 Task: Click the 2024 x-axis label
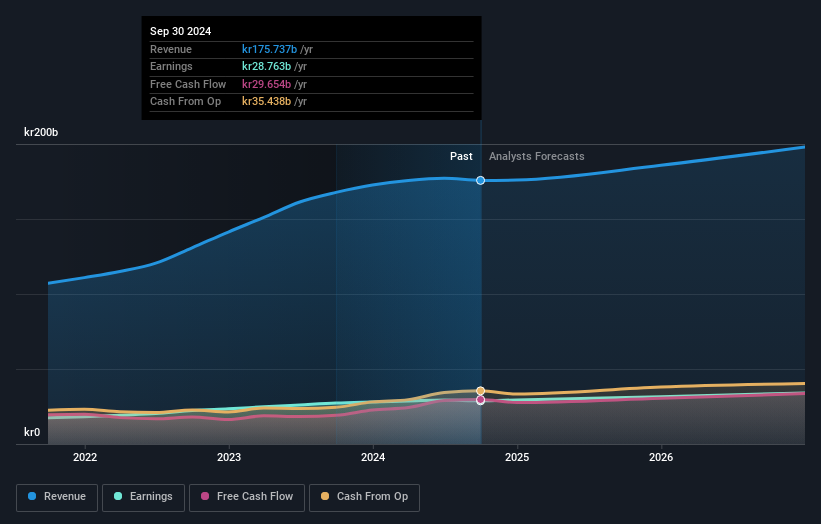pyautogui.click(x=373, y=458)
